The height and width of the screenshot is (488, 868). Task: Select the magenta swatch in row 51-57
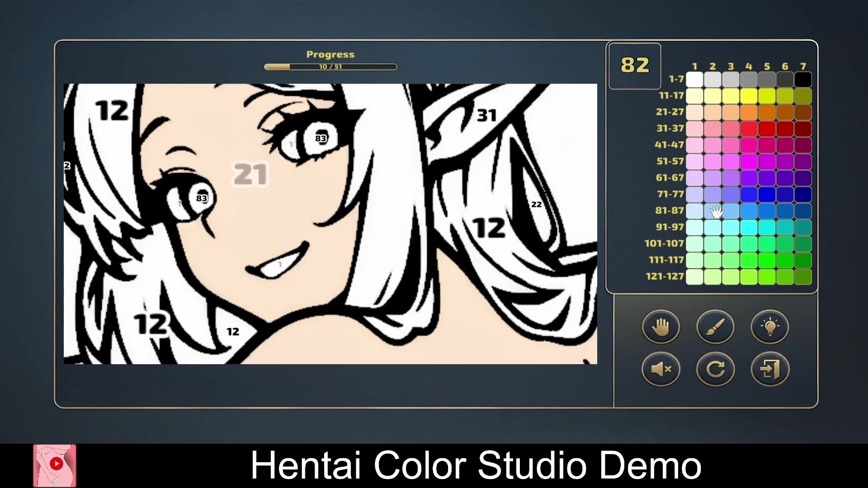point(749,161)
